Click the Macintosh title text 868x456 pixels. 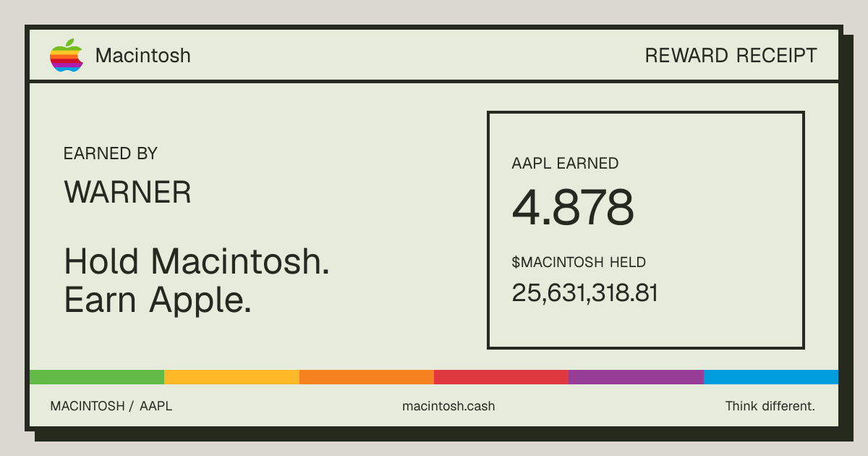[143, 56]
